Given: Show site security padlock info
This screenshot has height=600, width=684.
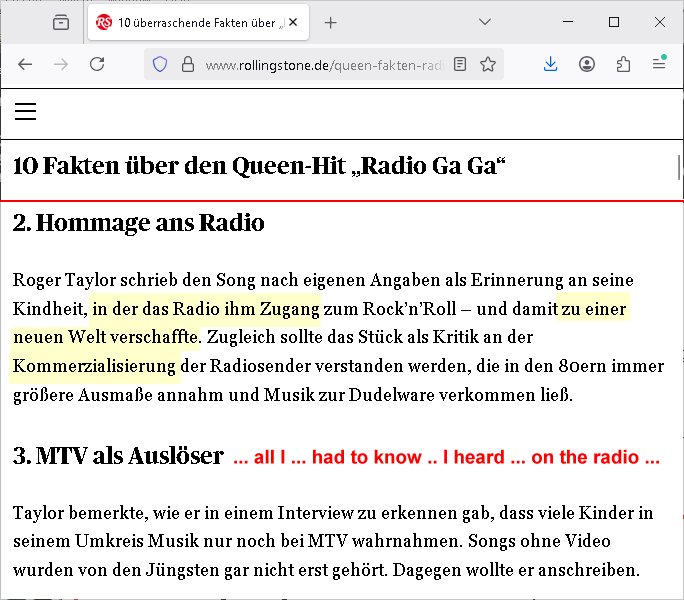Looking at the screenshot, I should [x=186, y=64].
